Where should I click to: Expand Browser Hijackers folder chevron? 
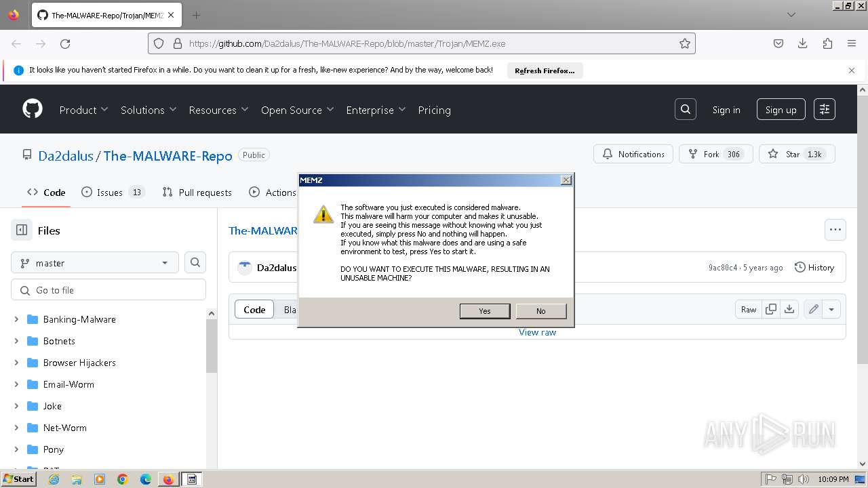tap(16, 363)
